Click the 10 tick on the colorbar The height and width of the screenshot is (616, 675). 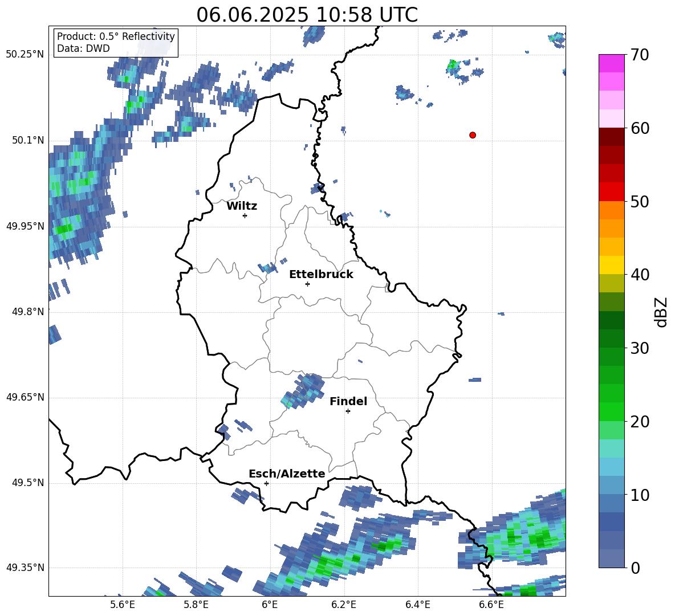coord(640,495)
